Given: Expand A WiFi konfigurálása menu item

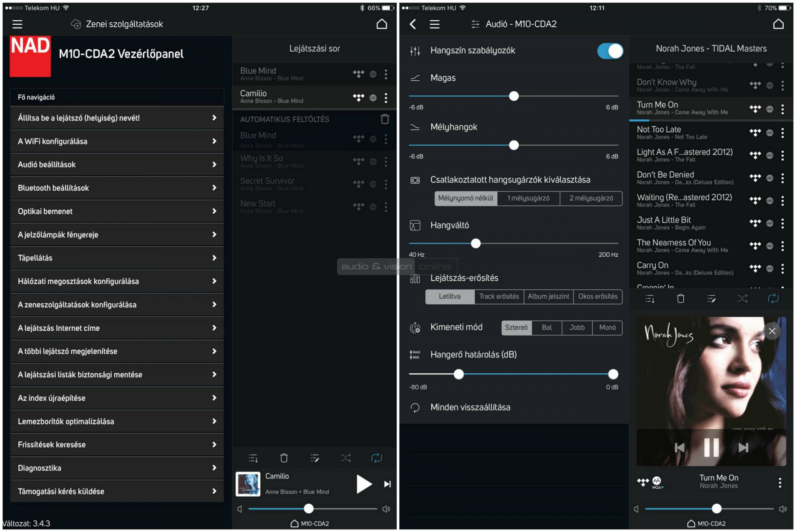Looking at the screenshot, I should [117, 141].
